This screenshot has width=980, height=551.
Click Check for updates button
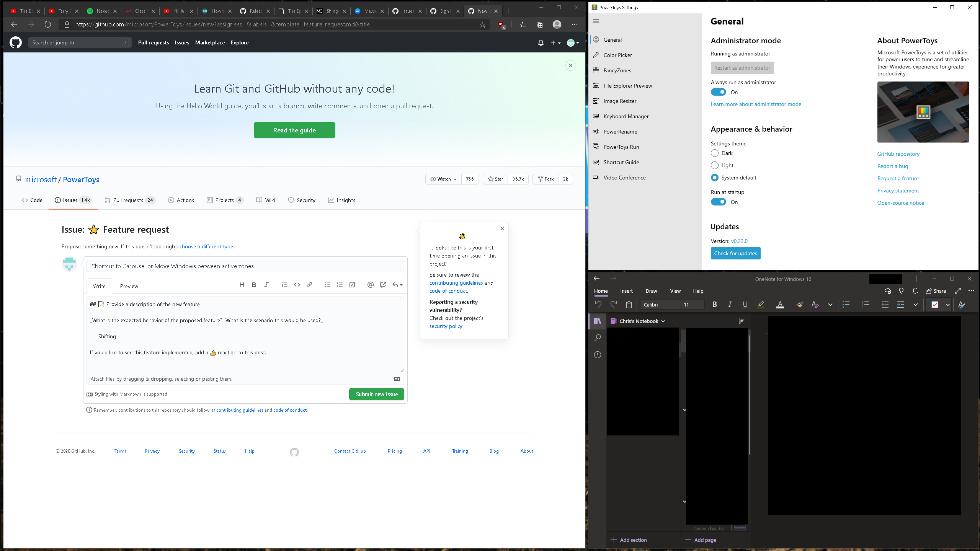(735, 253)
